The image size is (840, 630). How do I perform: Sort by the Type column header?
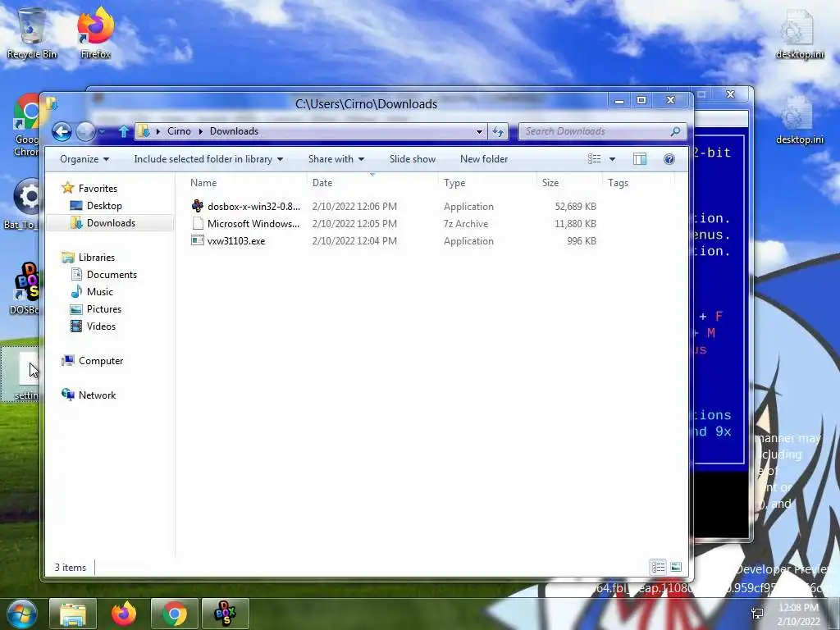[454, 183]
